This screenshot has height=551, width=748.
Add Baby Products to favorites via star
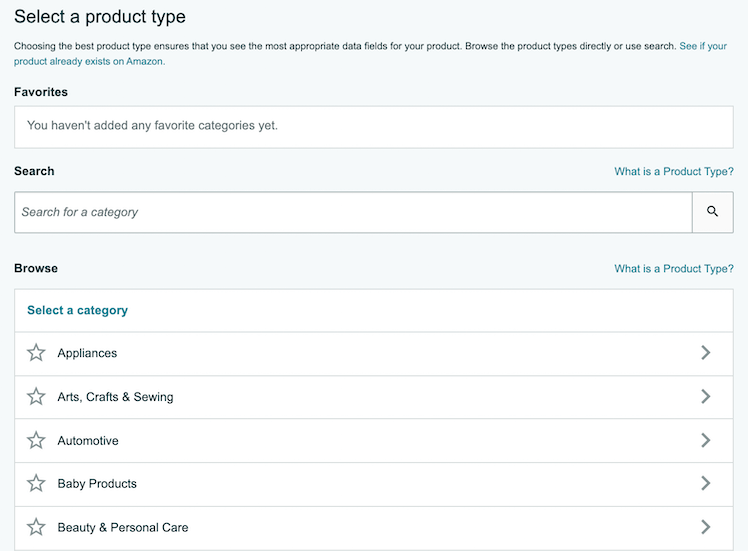[x=36, y=484]
